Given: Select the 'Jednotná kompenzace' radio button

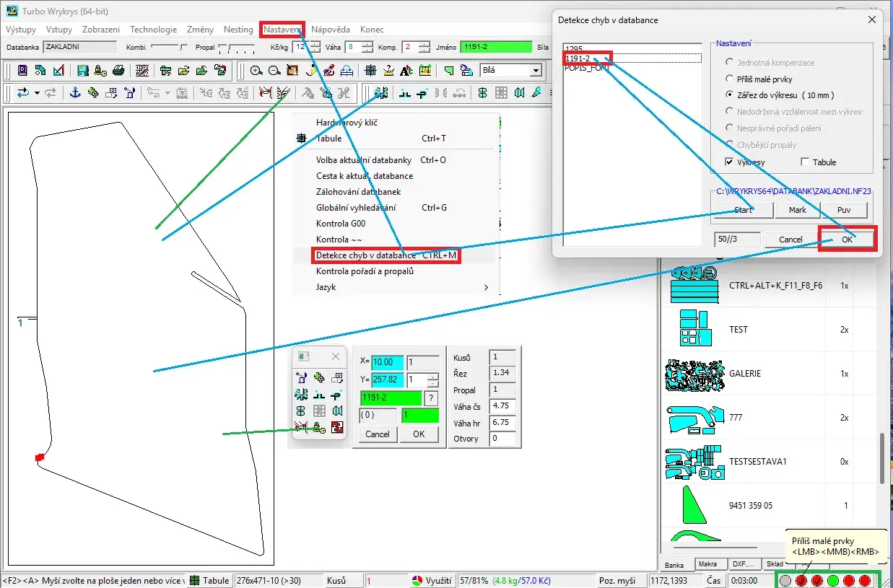Looking at the screenshot, I should pos(730,63).
